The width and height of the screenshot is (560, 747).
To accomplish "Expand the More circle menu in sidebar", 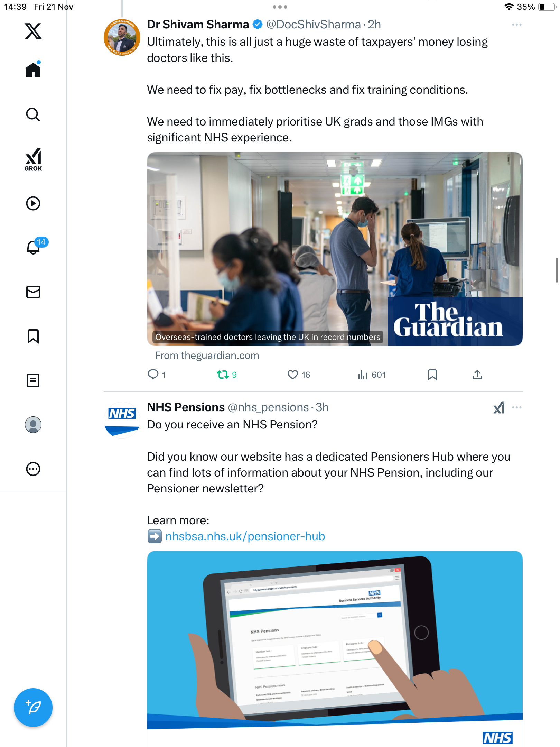I will click(x=33, y=469).
